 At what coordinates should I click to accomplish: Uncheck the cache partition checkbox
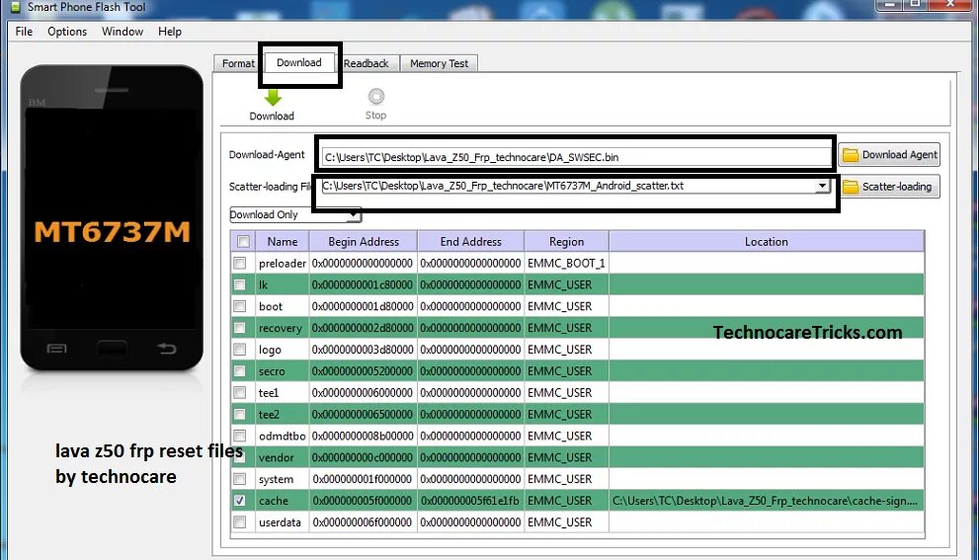(240, 501)
